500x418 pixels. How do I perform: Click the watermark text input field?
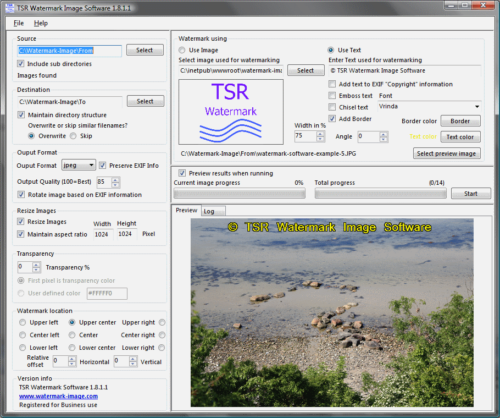(x=405, y=71)
